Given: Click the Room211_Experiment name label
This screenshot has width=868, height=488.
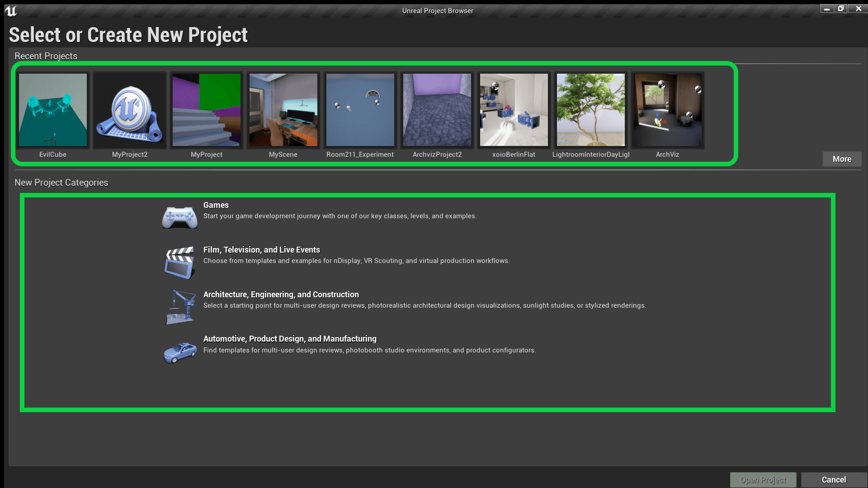Looking at the screenshot, I should 360,155.
